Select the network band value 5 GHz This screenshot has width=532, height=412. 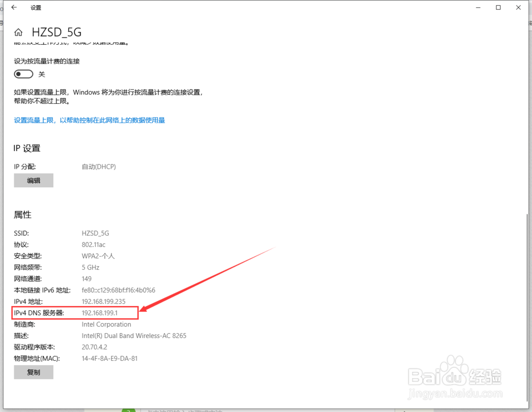[x=90, y=267]
